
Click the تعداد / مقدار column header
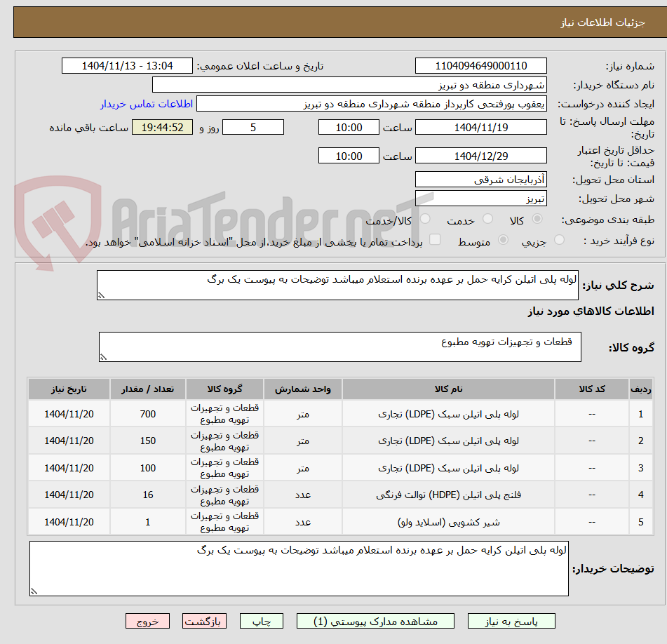click(x=147, y=389)
